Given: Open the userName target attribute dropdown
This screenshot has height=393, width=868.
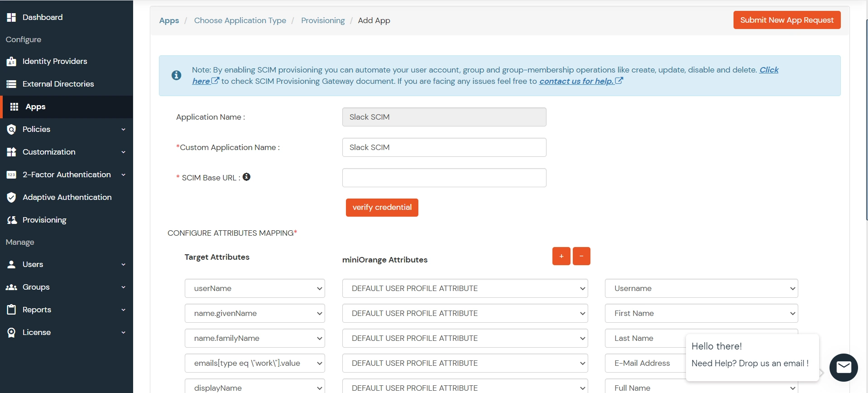Looking at the screenshot, I should point(255,288).
